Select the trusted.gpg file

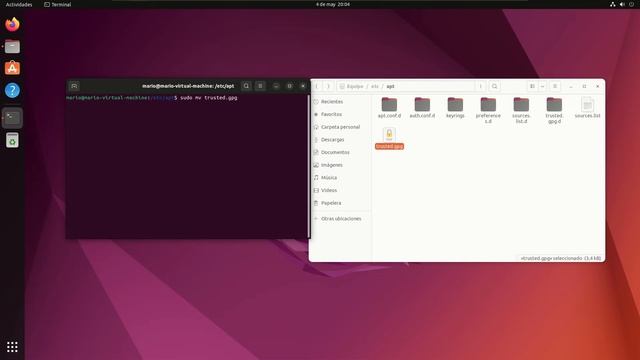(389, 138)
